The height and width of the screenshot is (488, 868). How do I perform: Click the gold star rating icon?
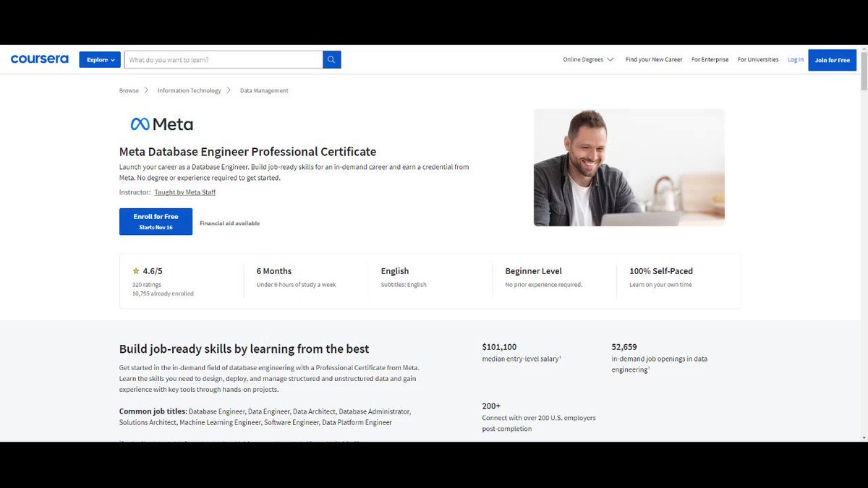[x=136, y=271]
